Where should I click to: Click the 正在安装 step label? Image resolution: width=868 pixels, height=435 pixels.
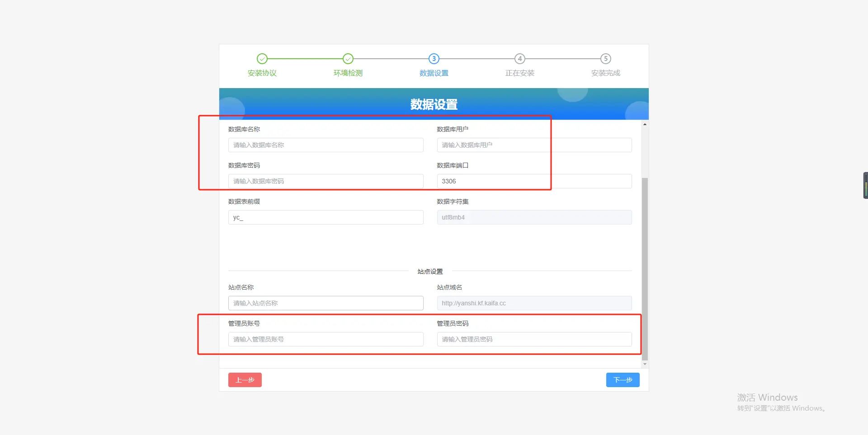[x=520, y=73]
